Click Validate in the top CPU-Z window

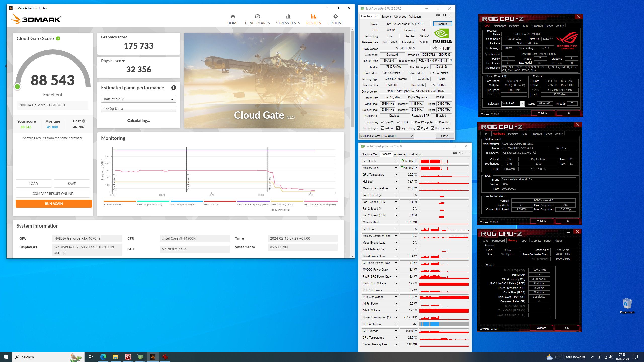tap(543, 113)
